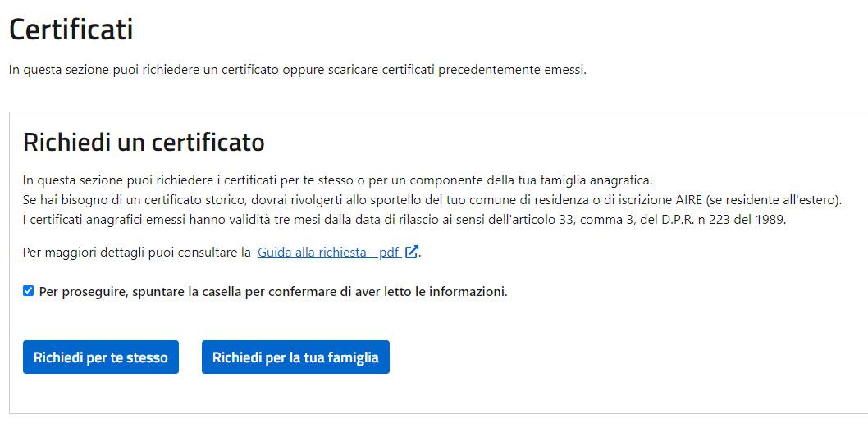The image size is (868, 437).
Task: Click the text 'Per maggiori dettagli puoi consultare la'
Action: (x=137, y=253)
